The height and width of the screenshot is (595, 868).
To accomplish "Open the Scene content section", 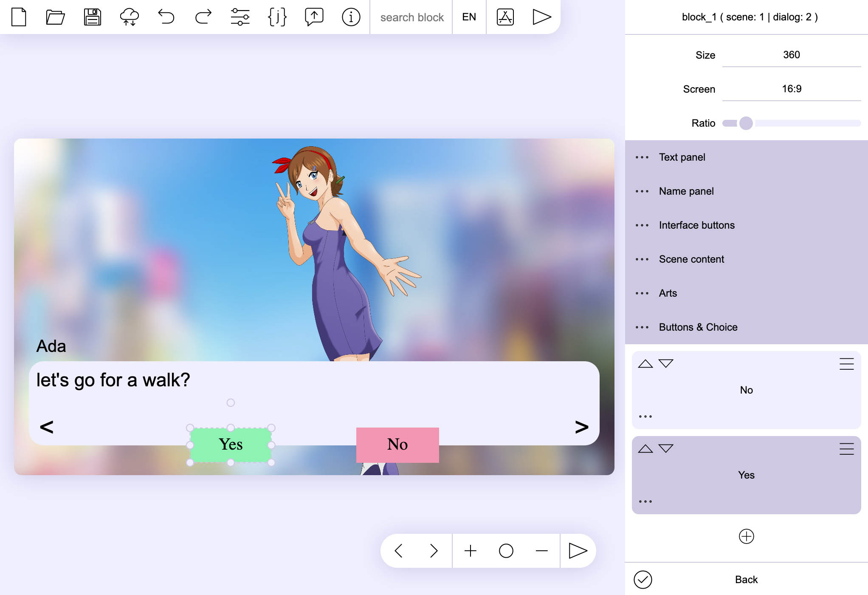I will point(691,259).
